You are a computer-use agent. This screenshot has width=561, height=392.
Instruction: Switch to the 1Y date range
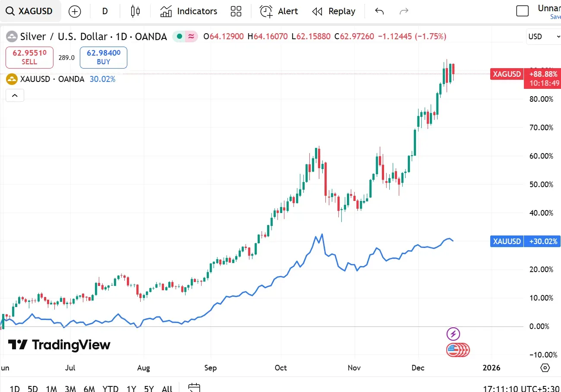(x=131, y=388)
